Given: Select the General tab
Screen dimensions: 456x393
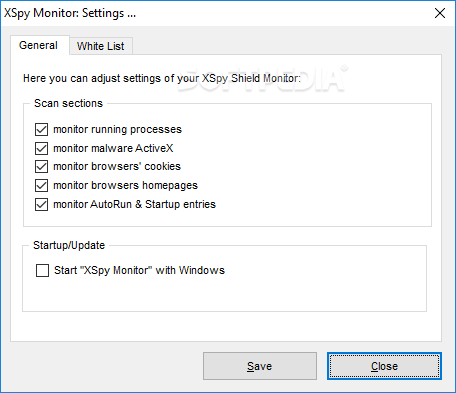Looking at the screenshot, I should (x=40, y=45).
